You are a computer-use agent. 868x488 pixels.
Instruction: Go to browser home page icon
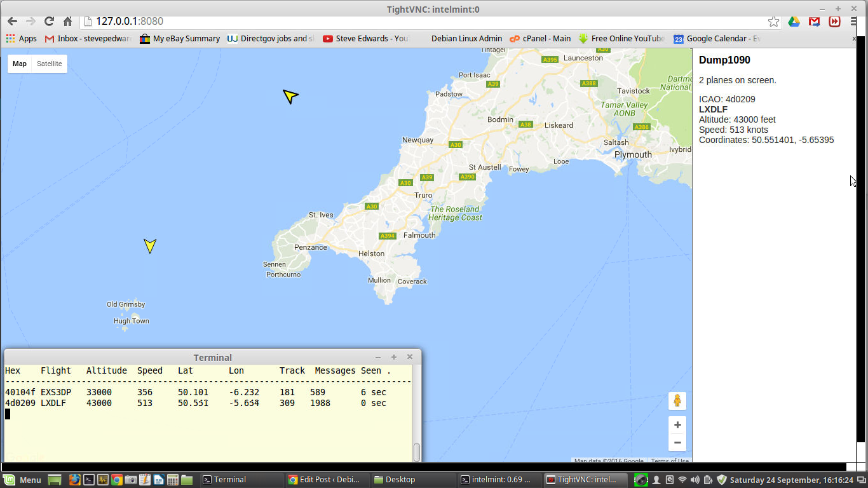(x=68, y=22)
